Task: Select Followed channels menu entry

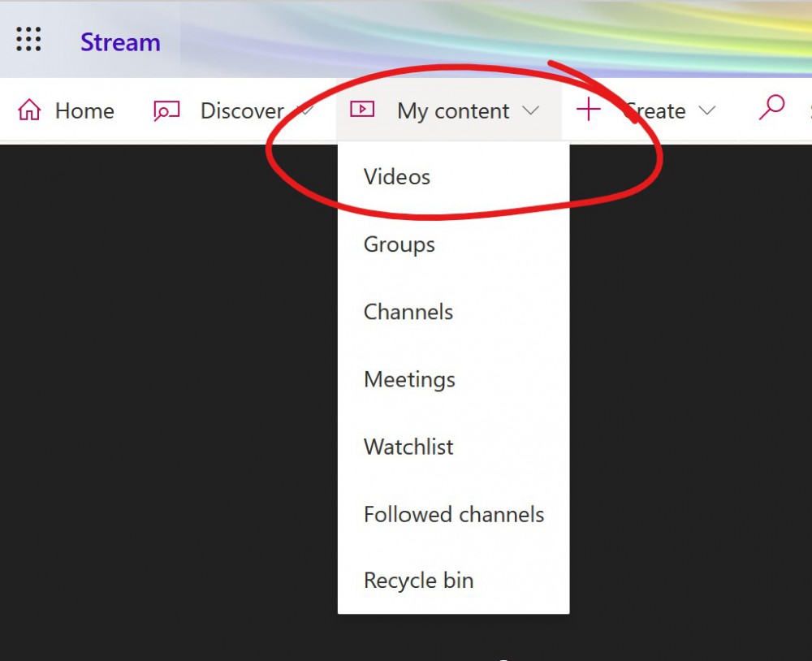Action: [453, 514]
